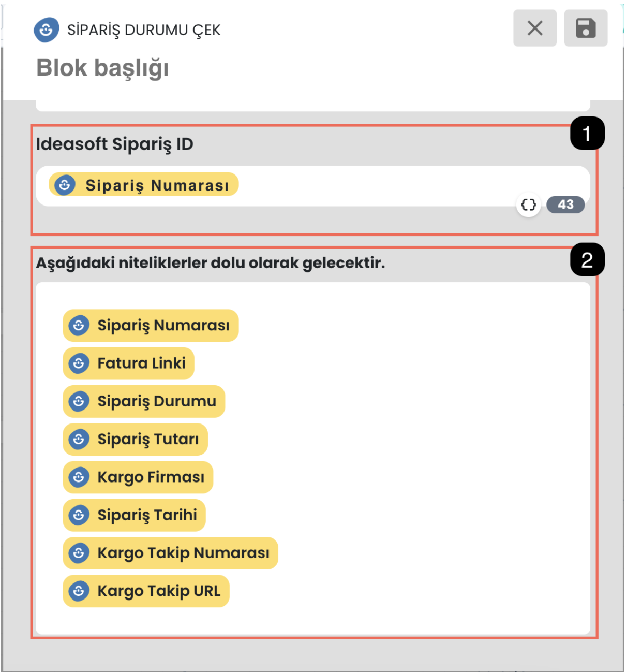627x672 pixels.
Task: Select the Kargo Takip URL attribute tag
Action: 146,591
